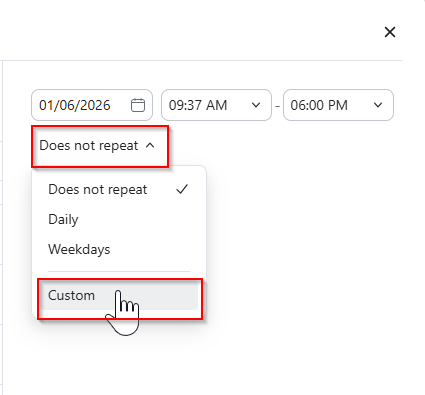Pick the Custom recurrence option

(119, 295)
